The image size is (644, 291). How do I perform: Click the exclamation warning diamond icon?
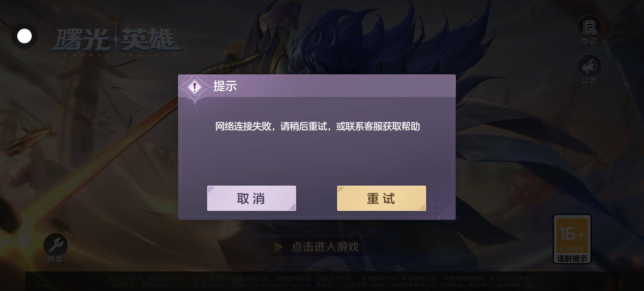[x=195, y=87]
